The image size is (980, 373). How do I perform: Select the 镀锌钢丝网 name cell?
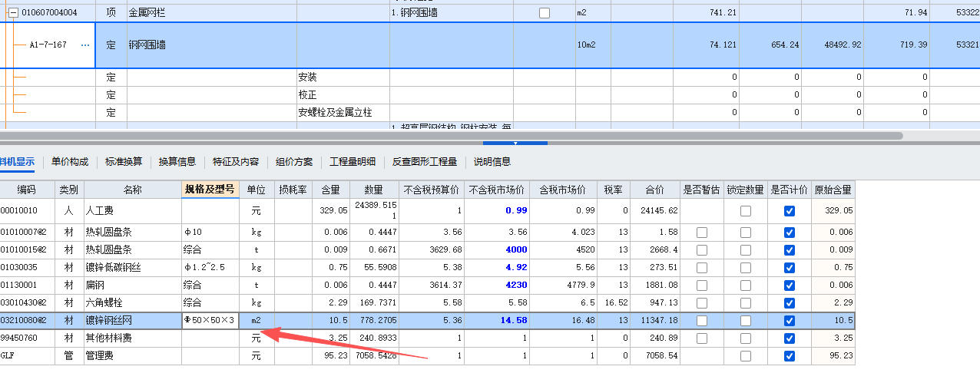(x=133, y=320)
